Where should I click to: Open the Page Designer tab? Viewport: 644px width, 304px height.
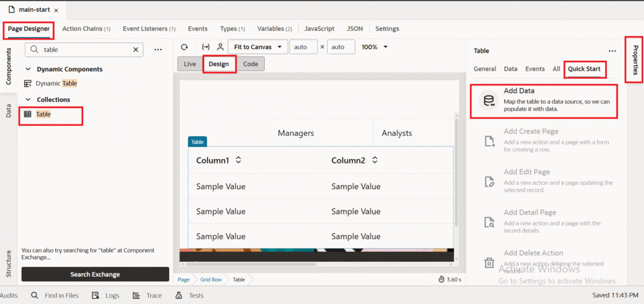pos(29,29)
